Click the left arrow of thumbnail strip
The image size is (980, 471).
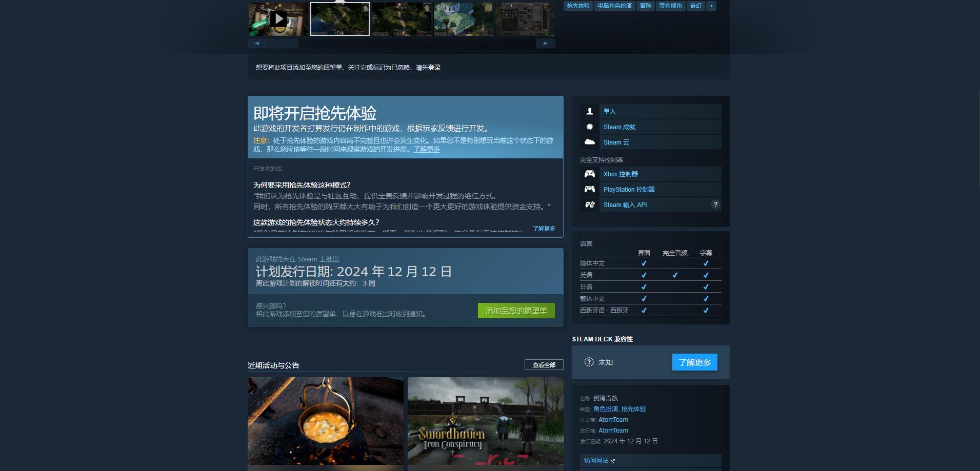[257, 44]
